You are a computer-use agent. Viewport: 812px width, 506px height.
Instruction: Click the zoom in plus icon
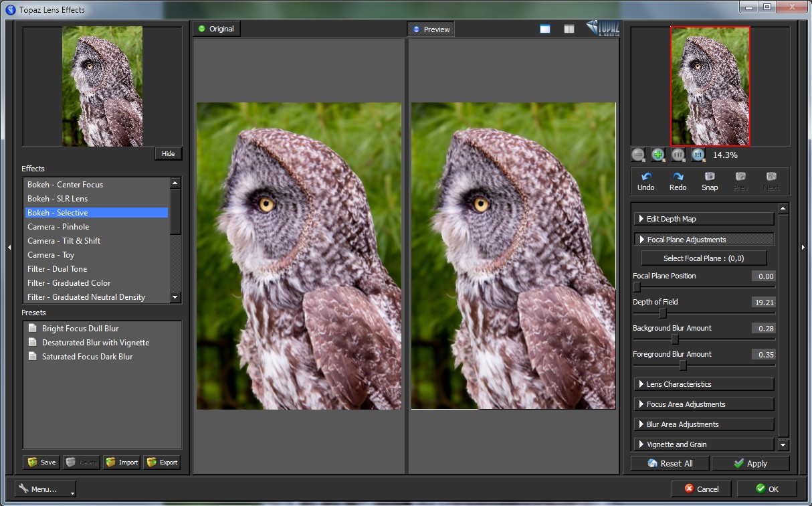coord(658,155)
